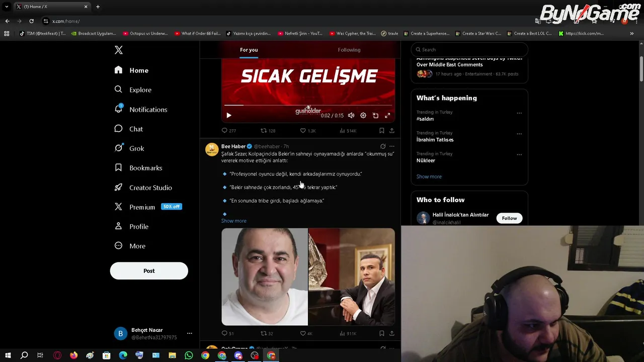Open Profile in the sidebar
The width and height of the screenshot is (644, 362).
click(x=131, y=226)
